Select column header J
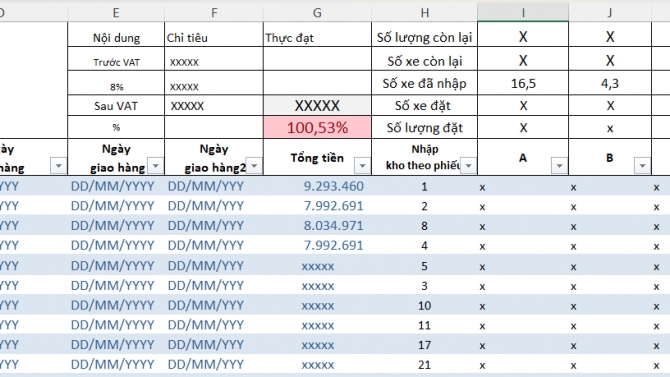Image resolution: width=670 pixels, height=377 pixels. point(610,12)
